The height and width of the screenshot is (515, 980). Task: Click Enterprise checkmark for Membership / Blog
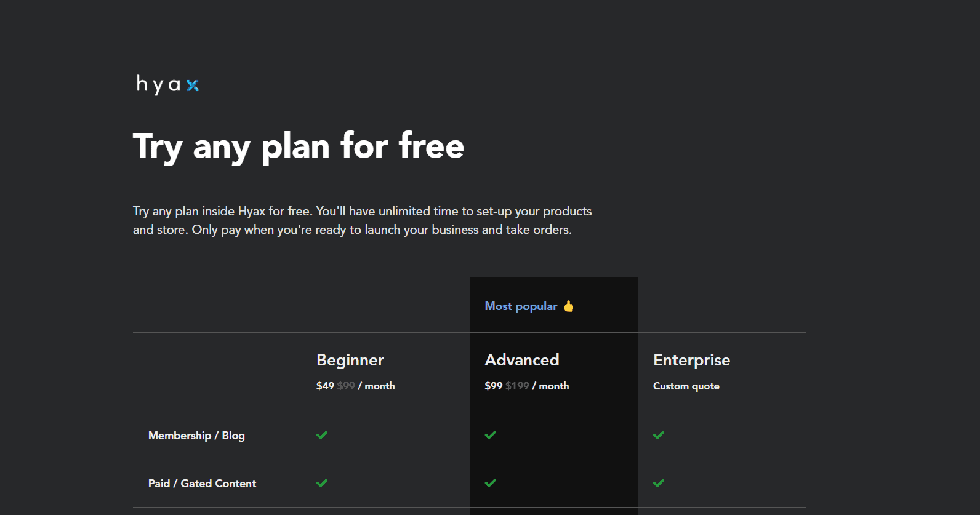659,435
